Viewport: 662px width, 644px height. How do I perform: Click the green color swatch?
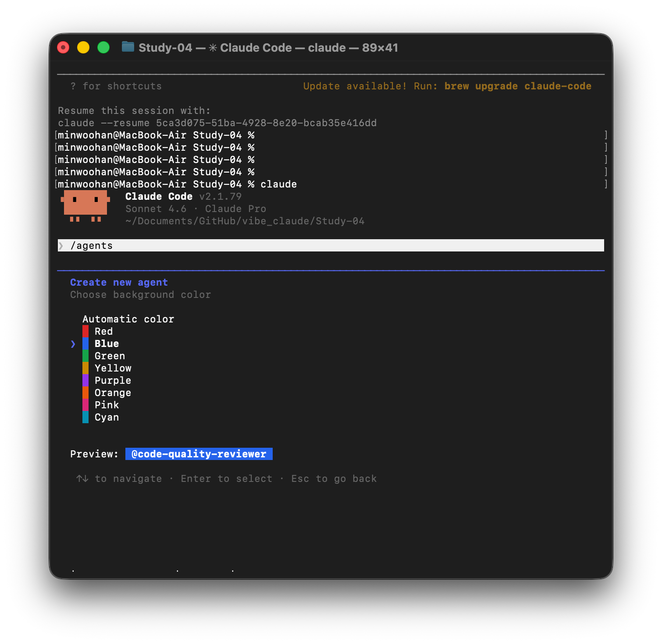[x=85, y=356]
